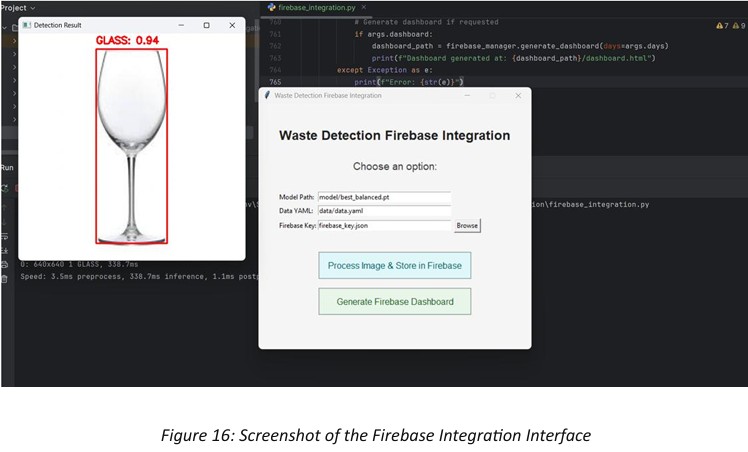Screen dimensions: 748x452
Task: Click the yellow warnings indicator showing 7
Action: [725, 25]
